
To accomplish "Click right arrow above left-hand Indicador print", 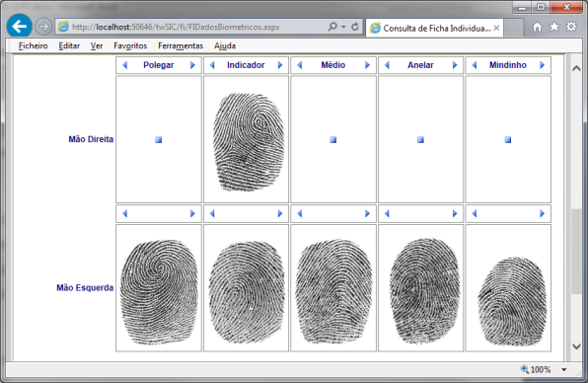I will (280, 214).
